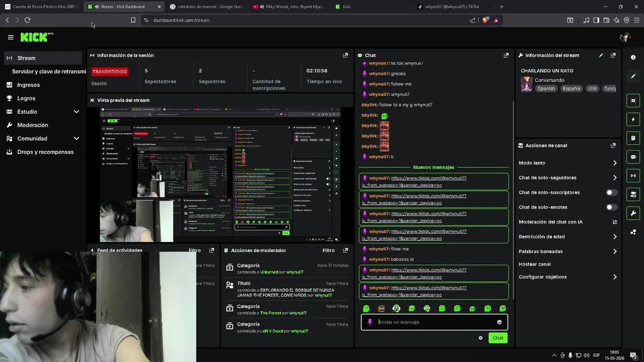Click in the Enviar un mensaje field
The image size is (644, 362).
[434, 322]
